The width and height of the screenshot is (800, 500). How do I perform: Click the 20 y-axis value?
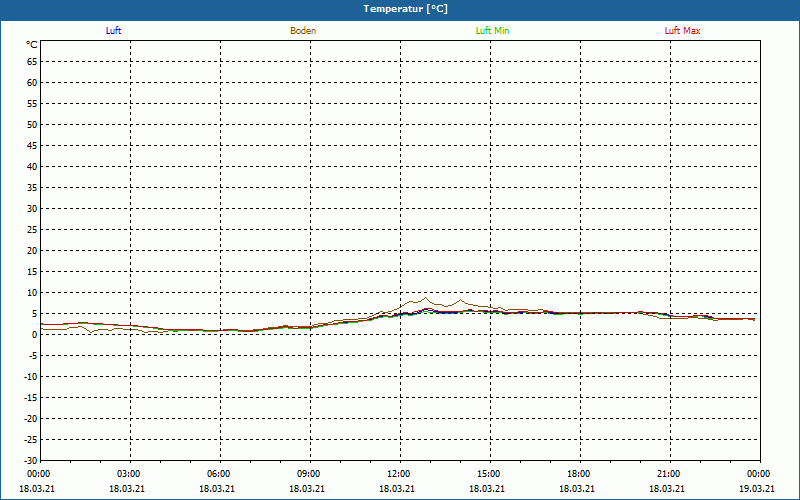click(32, 251)
